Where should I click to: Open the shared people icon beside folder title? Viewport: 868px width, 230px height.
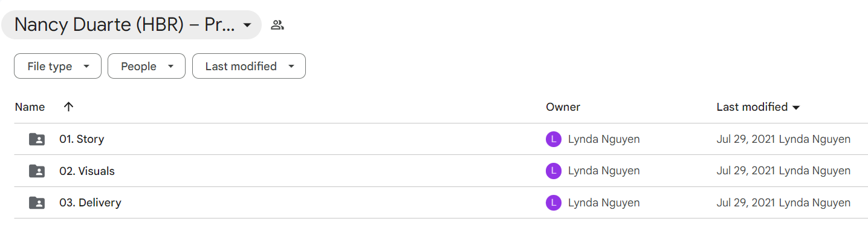coord(277,25)
